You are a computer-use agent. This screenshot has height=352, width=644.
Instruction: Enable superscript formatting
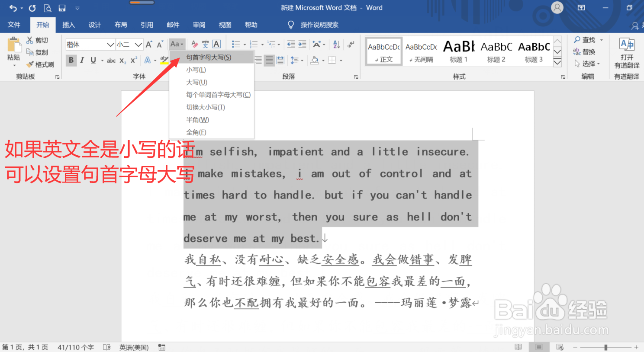pos(132,60)
